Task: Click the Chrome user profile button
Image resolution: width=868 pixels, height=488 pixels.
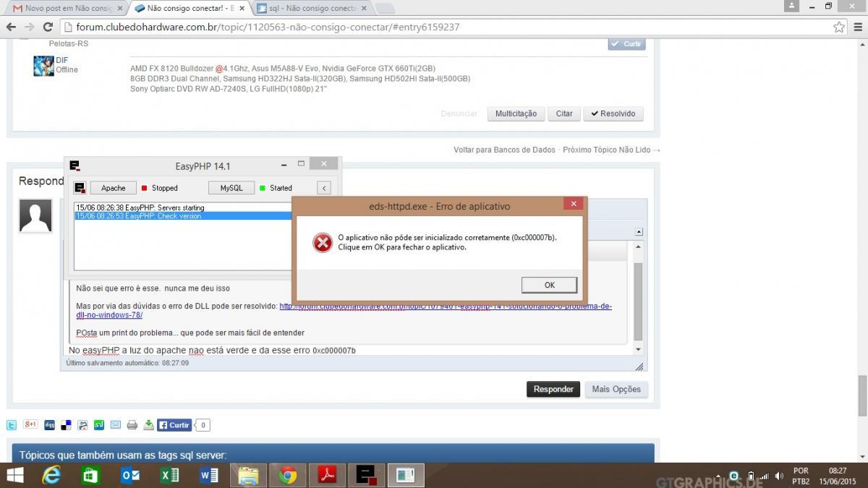Action: tap(793, 6)
